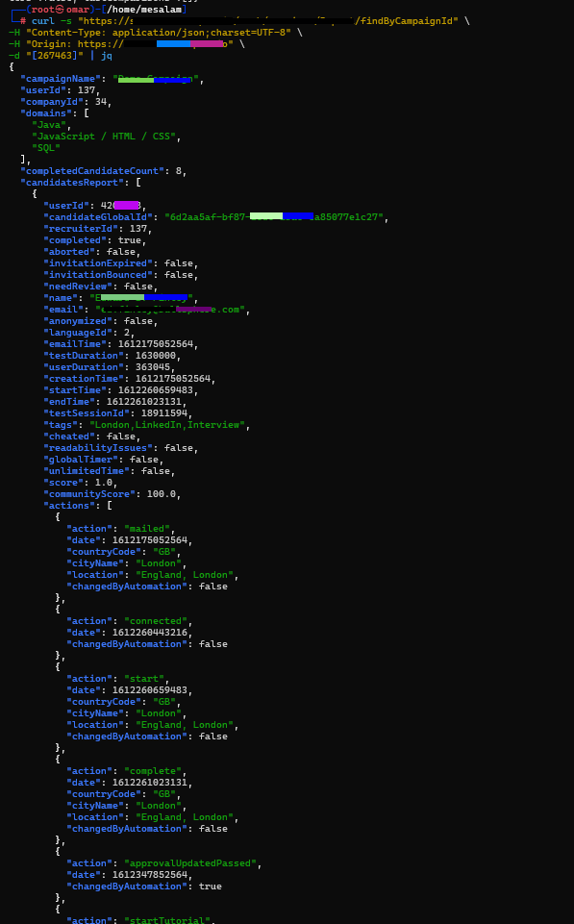Click the Content-Type application/json header text
Image resolution: width=574 pixels, height=924 pixels.
pyautogui.click(x=159, y=33)
